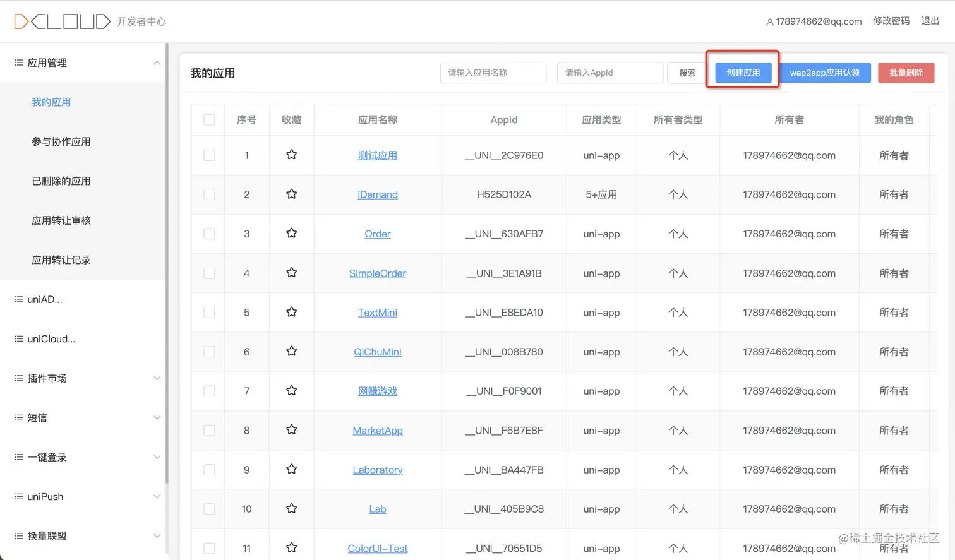Image resolution: width=955 pixels, height=560 pixels.
Task: Tick the QiChuMini row checkbox
Action: (x=210, y=352)
